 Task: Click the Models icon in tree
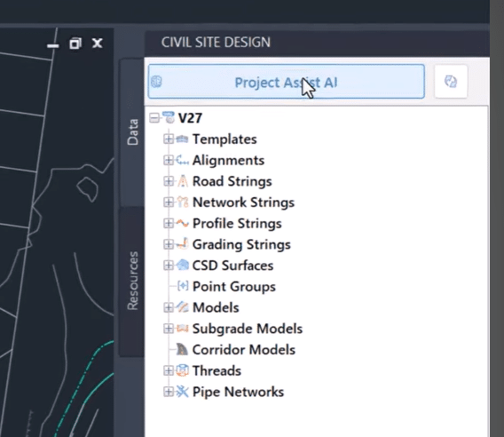pyautogui.click(x=182, y=307)
